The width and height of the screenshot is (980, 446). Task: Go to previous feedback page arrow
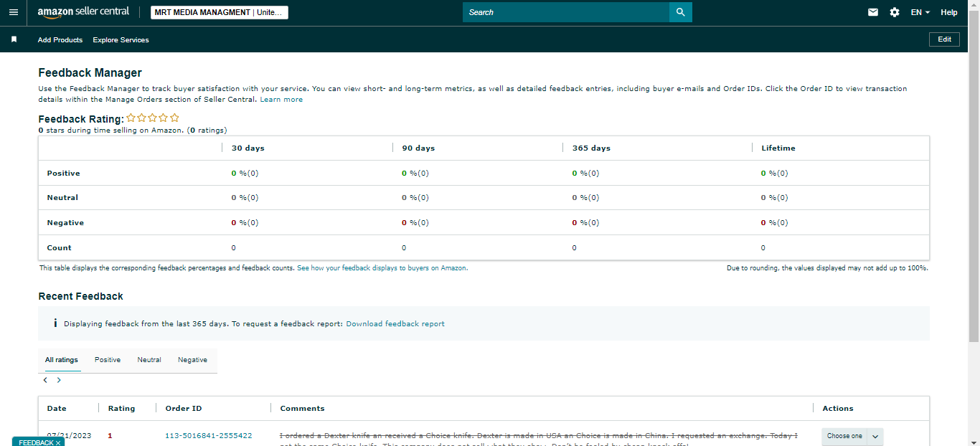pyautogui.click(x=45, y=380)
